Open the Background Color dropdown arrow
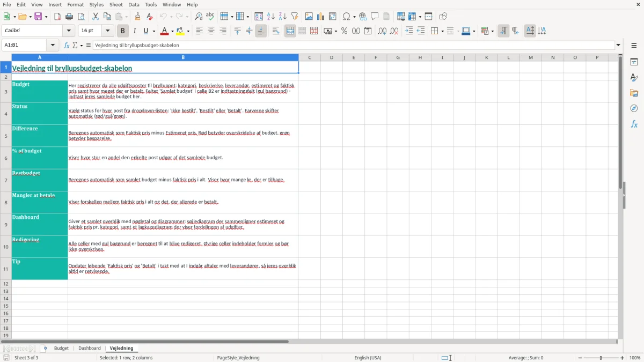The width and height of the screenshot is (644, 362). [188, 31]
